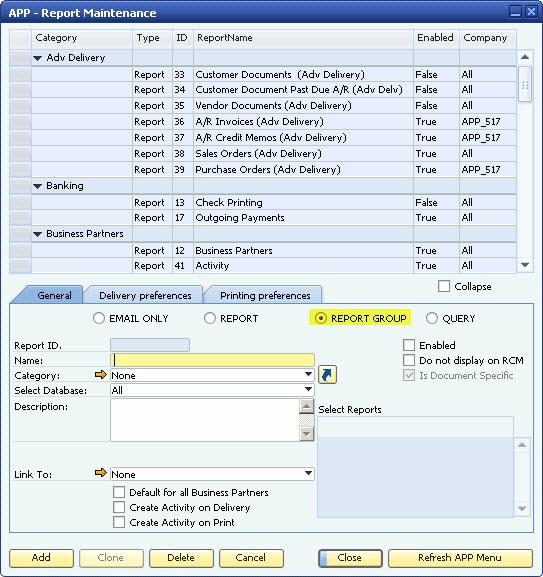Click row selector beside Check Printing row
This screenshot has height=577, width=543.
click(20, 203)
